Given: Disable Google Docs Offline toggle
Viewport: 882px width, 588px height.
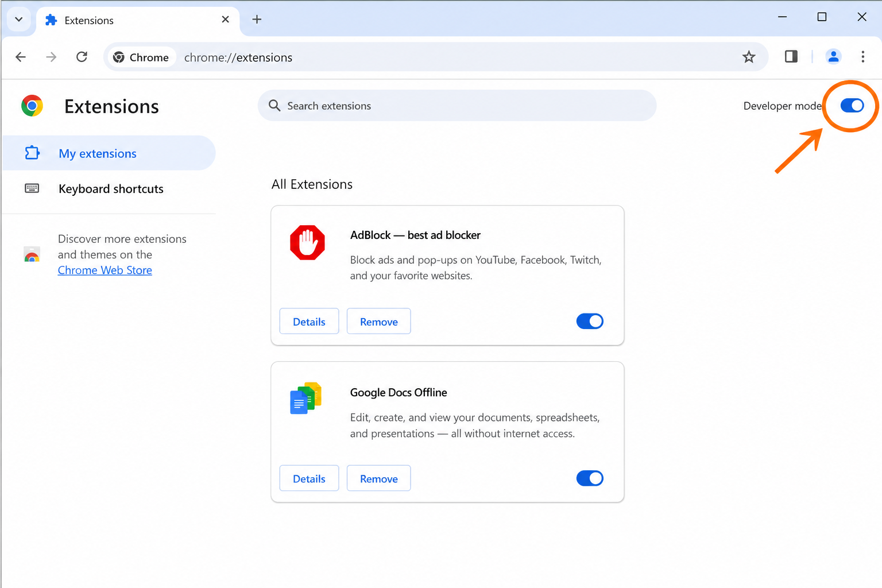Looking at the screenshot, I should (590, 478).
